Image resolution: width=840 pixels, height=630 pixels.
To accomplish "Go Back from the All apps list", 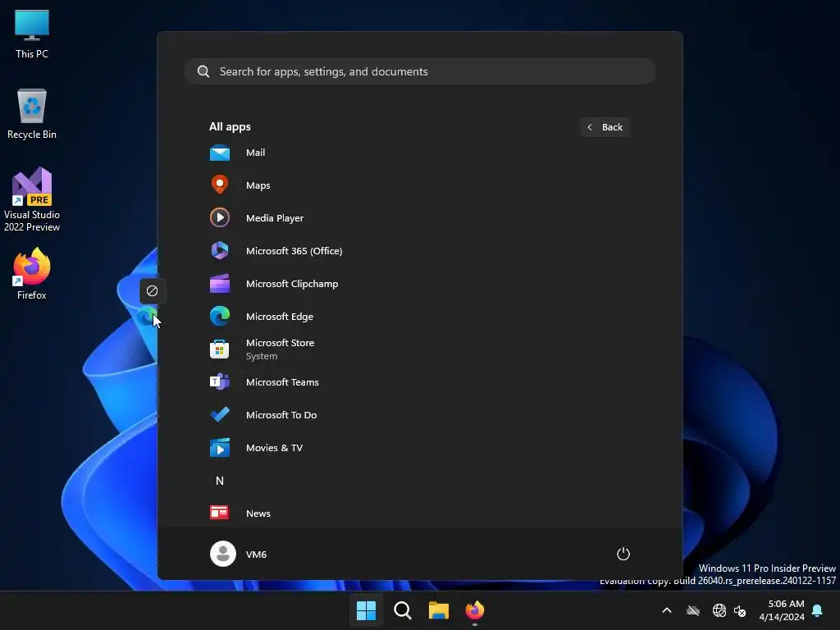I will [x=605, y=127].
